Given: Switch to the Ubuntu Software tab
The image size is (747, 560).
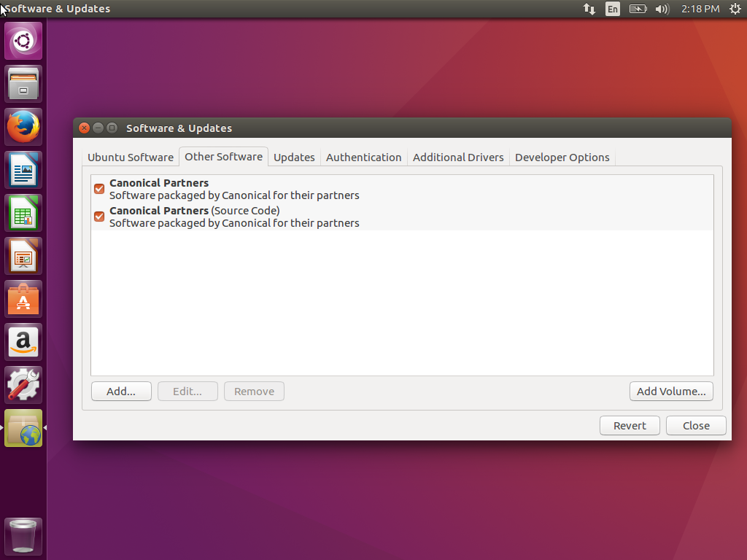Looking at the screenshot, I should [x=131, y=157].
